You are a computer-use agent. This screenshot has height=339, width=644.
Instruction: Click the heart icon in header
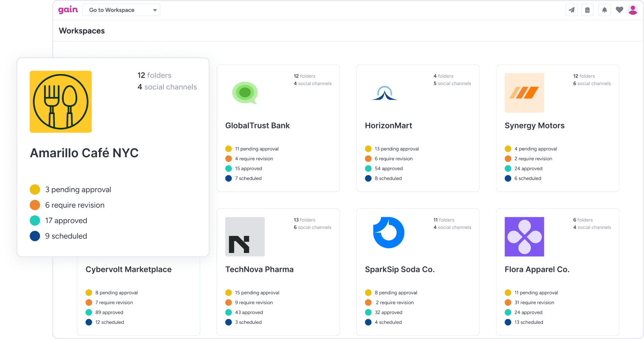pyautogui.click(x=619, y=10)
